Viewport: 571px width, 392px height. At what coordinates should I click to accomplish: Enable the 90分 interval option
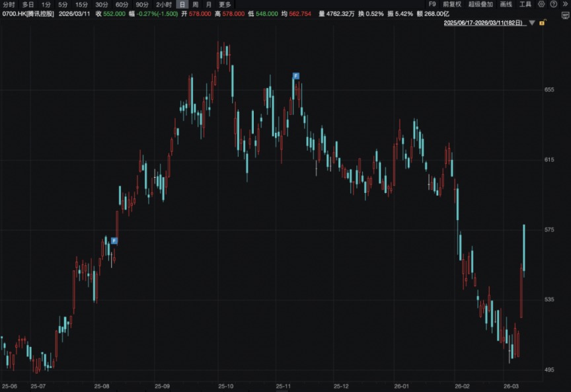coord(141,4)
